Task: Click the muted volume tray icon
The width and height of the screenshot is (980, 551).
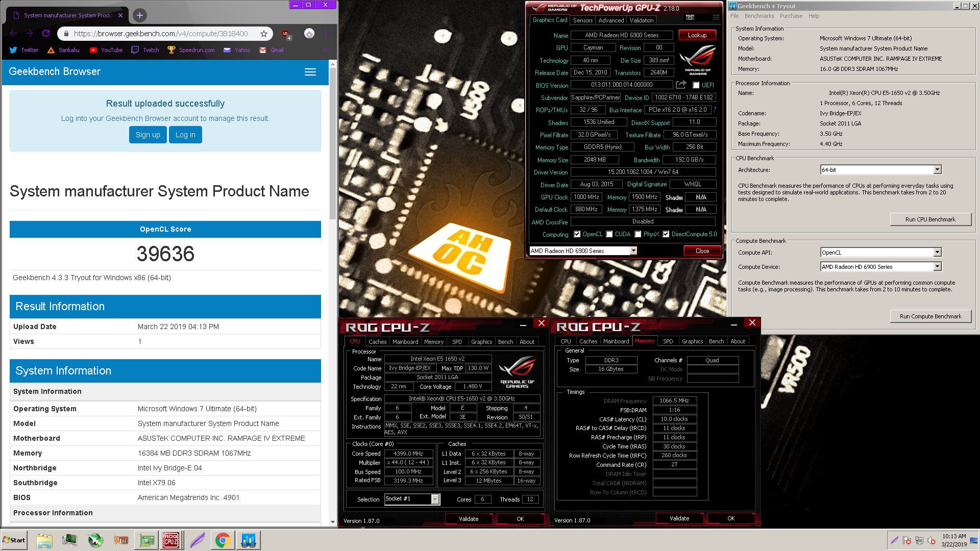Action: click(931, 541)
